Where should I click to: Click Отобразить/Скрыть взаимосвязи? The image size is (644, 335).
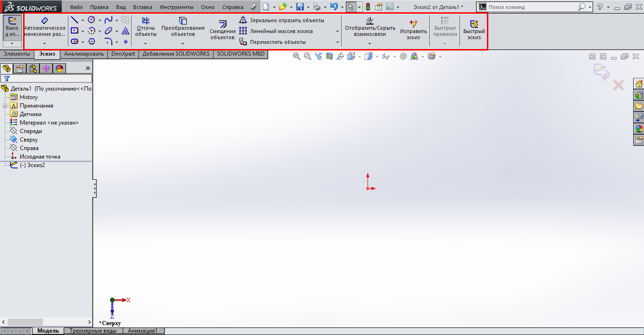[370, 26]
